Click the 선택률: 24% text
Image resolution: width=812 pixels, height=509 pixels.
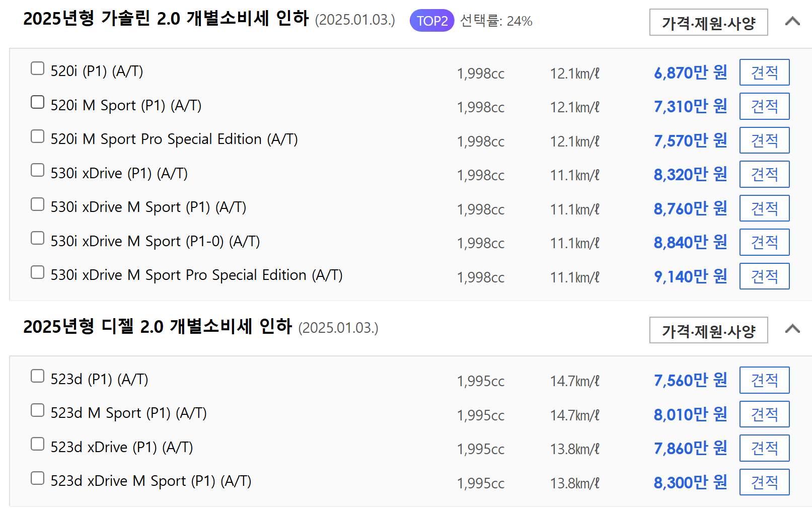pos(496,21)
